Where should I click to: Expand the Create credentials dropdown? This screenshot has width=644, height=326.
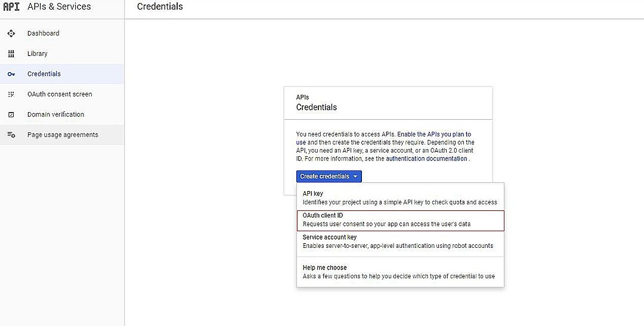(x=325, y=176)
